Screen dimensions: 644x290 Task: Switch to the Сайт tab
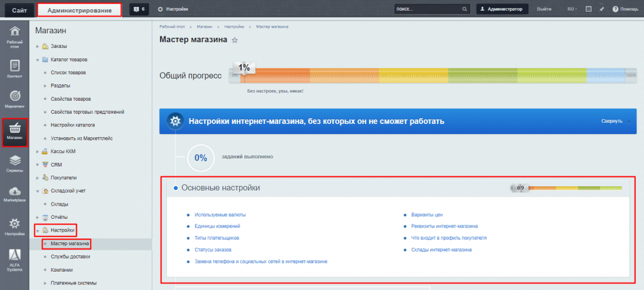coord(20,11)
